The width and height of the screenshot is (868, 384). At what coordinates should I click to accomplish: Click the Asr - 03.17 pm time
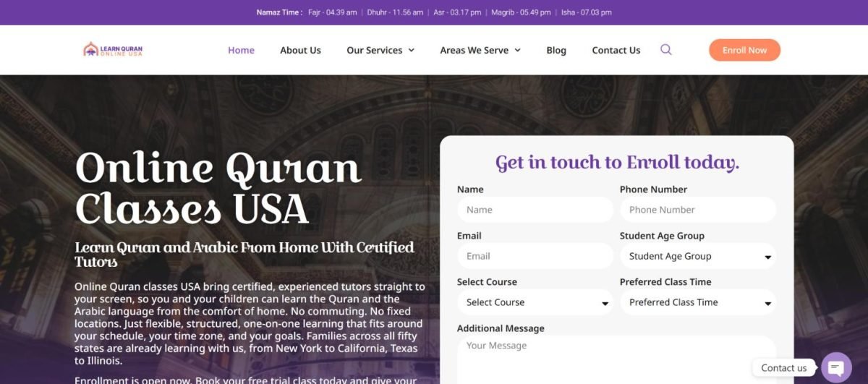[457, 12]
